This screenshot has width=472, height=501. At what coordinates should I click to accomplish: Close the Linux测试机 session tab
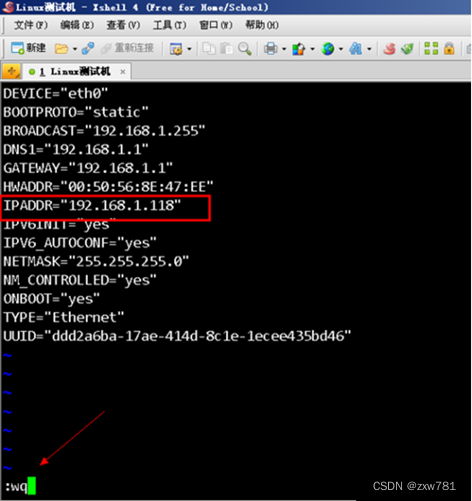pos(123,72)
